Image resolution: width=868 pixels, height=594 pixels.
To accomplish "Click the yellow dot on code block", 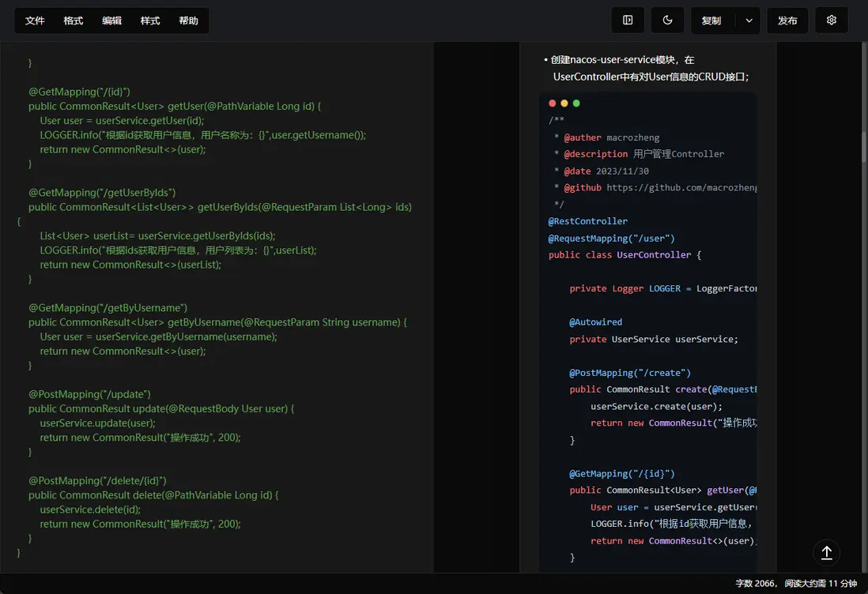I will click(x=564, y=103).
